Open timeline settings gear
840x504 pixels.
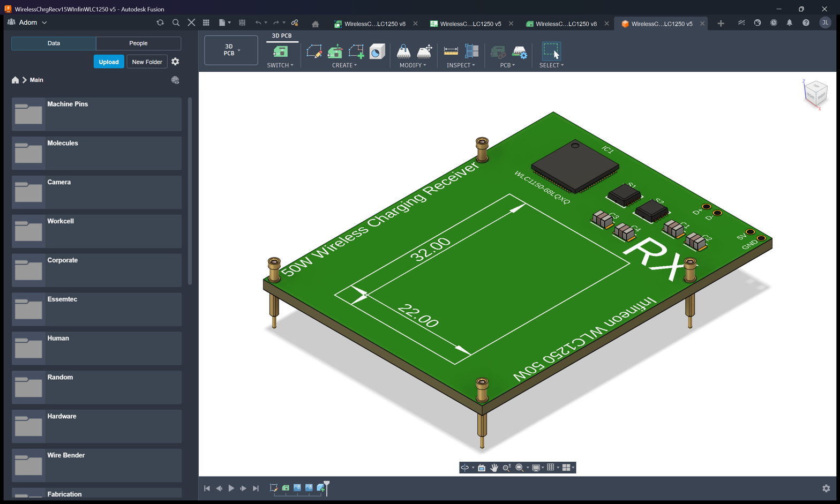click(826, 488)
